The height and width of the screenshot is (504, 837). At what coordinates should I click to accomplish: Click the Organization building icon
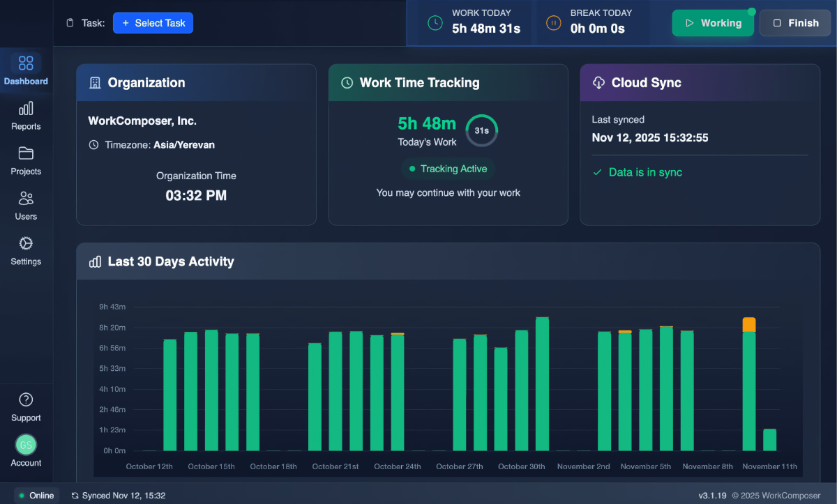pos(94,82)
